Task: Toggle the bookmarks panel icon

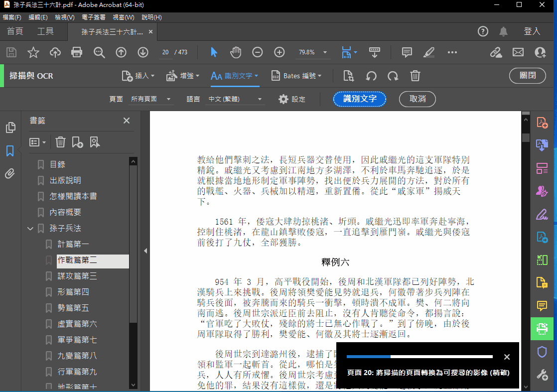Action: (x=10, y=151)
